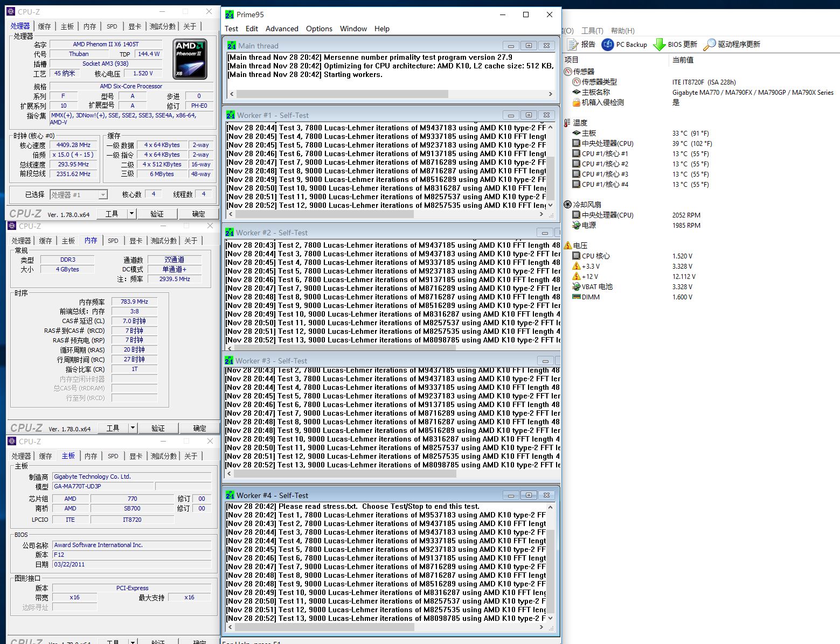Select the 传感器类型 sensor type item
Screen dimensions: 840x644
[599, 82]
